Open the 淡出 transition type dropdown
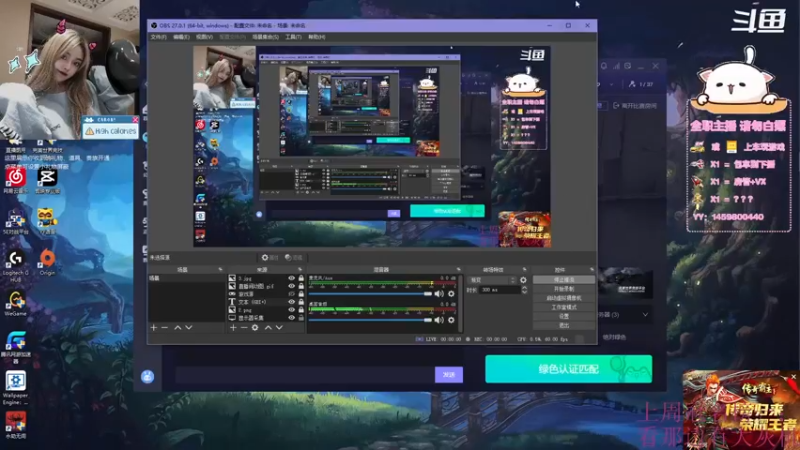This screenshot has height=450, width=800. point(492,280)
